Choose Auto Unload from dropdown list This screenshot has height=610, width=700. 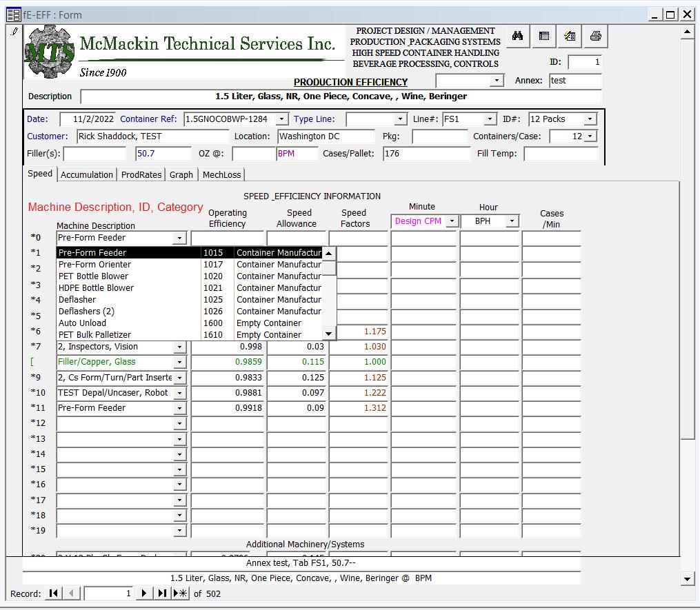[189, 323]
